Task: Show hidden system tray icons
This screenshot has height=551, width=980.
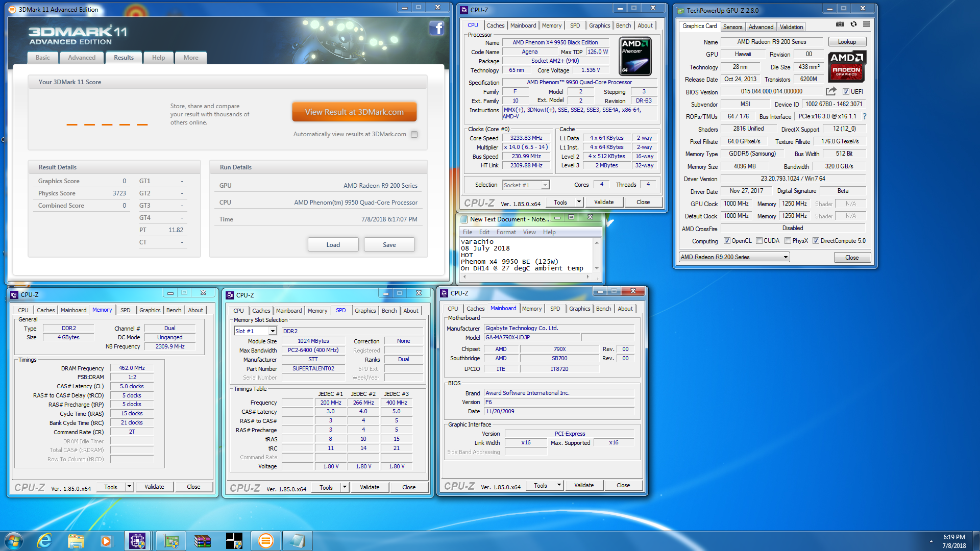Action: tap(931, 541)
